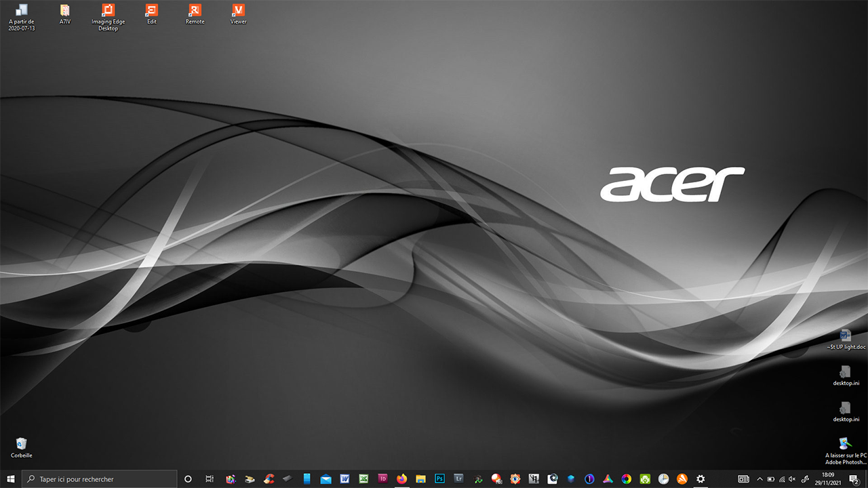The image size is (868, 488).
Task: Click the muted volume tray icon
Action: pyautogui.click(x=792, y=479)
